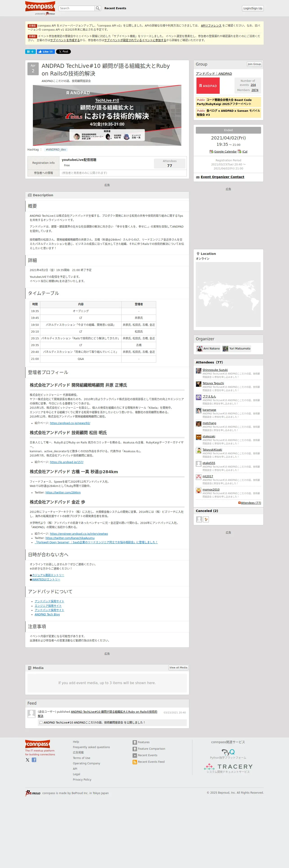Open the full Attendees (77) list link

click(250, 503)
